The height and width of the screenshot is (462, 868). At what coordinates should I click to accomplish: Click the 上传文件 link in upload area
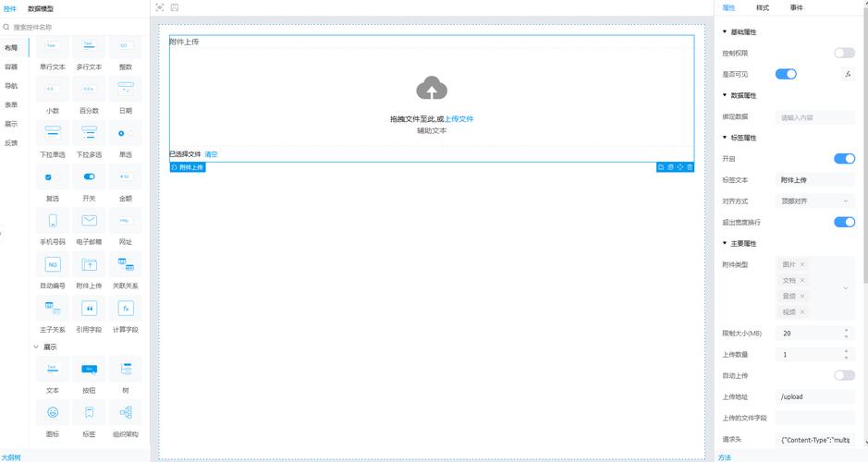tap(459, 119)
